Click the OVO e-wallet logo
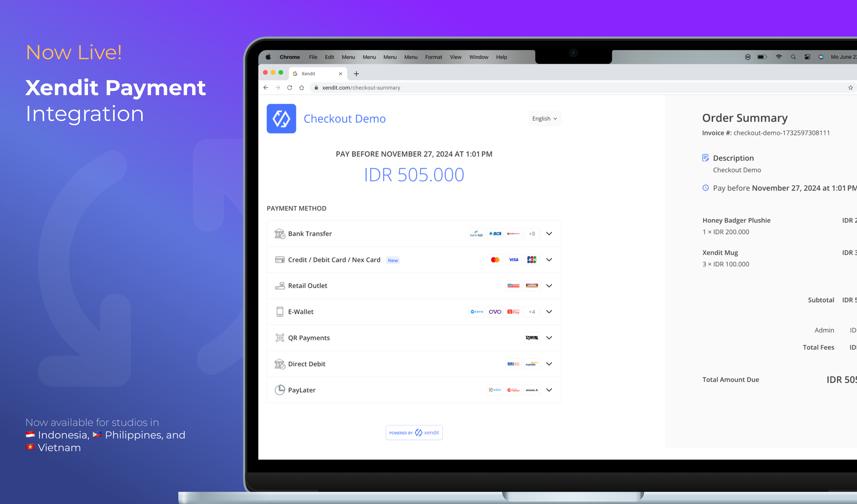857x504 pixels. click(495, 312)
